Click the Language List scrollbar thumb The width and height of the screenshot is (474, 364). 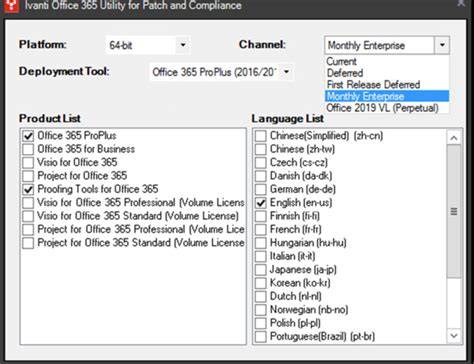click(x=454, y=211)
